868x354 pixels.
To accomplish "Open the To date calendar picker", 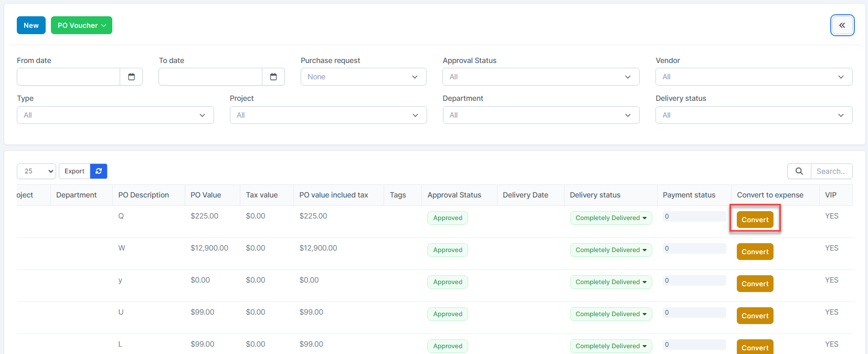I will (x=273, y=77).
